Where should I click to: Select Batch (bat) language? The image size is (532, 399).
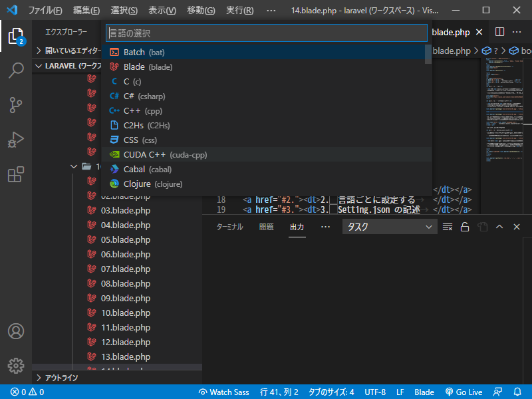pyautogui.click(x=263, y=53)
